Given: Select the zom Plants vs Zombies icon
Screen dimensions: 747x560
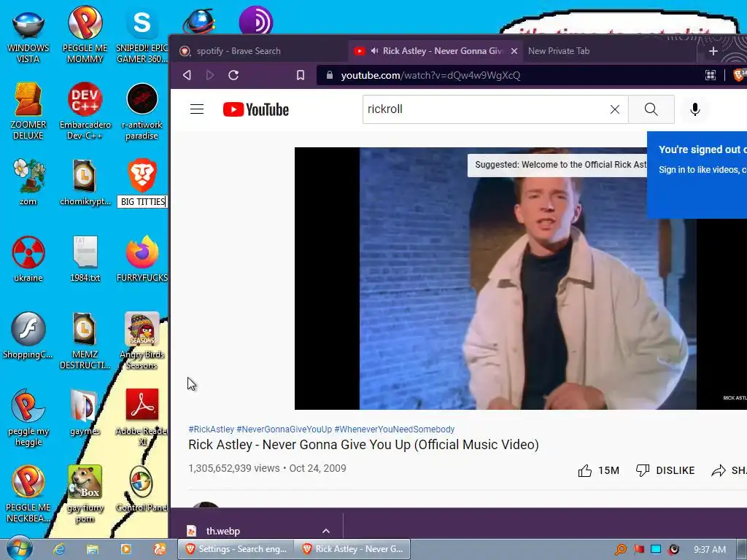Looking at the screenshot, I should pyautogui.click(x=28, y=183).
